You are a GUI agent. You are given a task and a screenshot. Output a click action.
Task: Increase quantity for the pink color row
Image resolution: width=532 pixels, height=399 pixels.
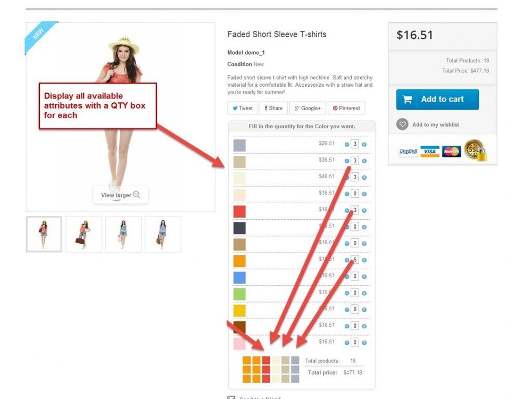(364, 343)
